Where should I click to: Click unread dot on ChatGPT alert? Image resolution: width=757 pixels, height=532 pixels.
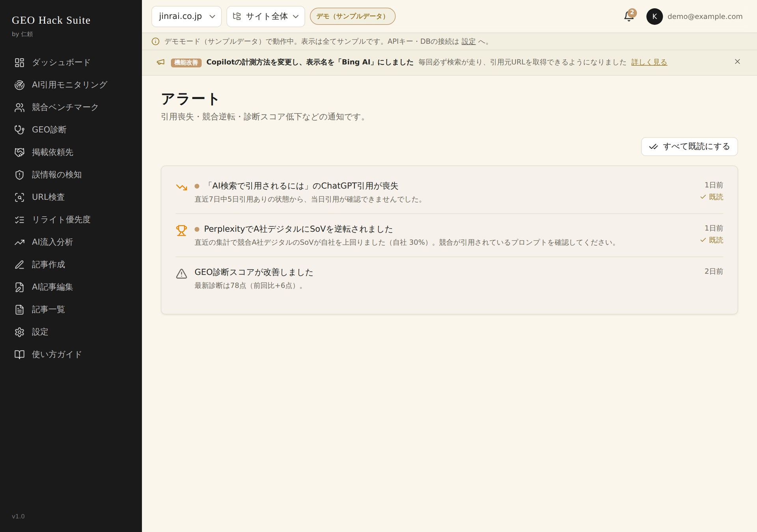click(197, 186)
